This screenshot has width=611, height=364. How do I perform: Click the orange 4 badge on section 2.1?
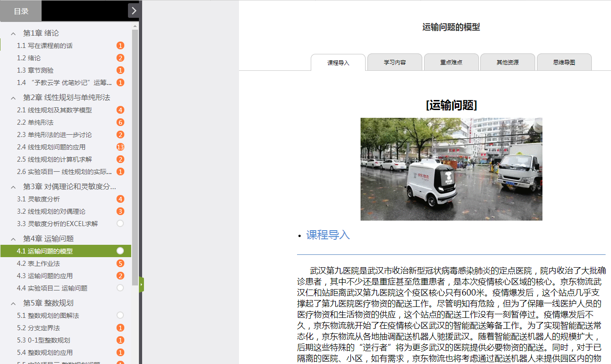pos(120,110)
